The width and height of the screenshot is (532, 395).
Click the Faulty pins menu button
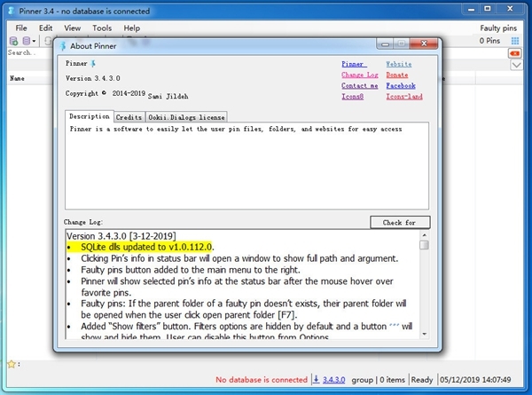498,28
